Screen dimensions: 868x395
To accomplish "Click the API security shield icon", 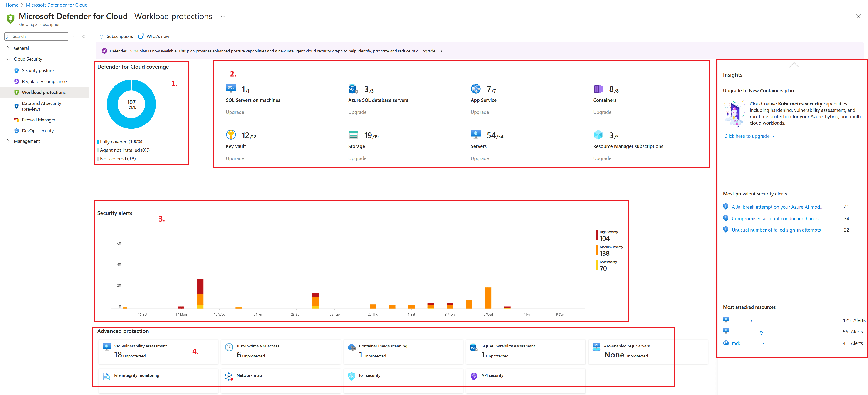I will 474,376.
